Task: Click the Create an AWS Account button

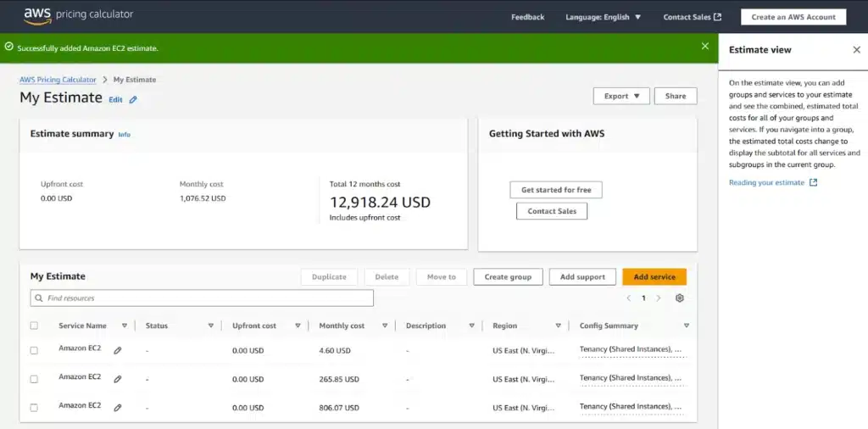Action: tap(793, 17)
